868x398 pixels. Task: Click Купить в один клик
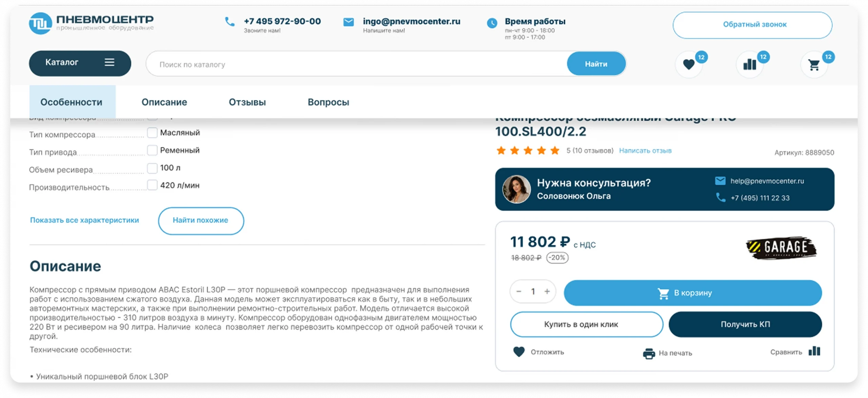click(x=587, y=324)
